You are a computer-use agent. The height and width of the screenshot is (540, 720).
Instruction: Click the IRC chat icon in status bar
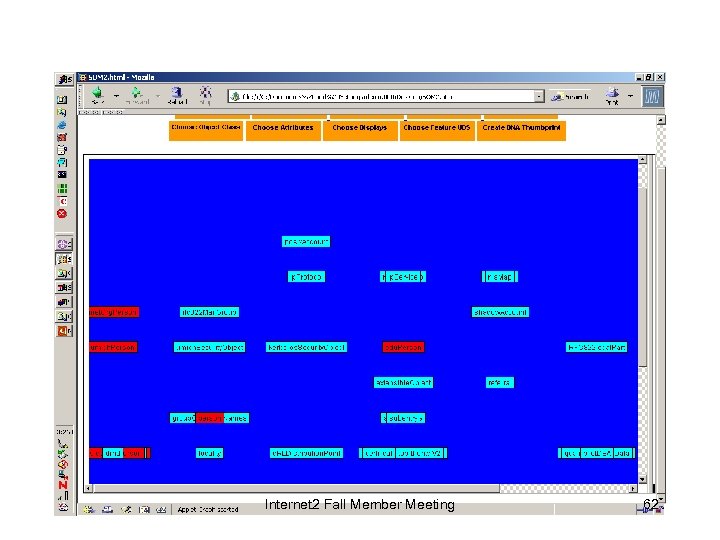click(x=161, y=509)
